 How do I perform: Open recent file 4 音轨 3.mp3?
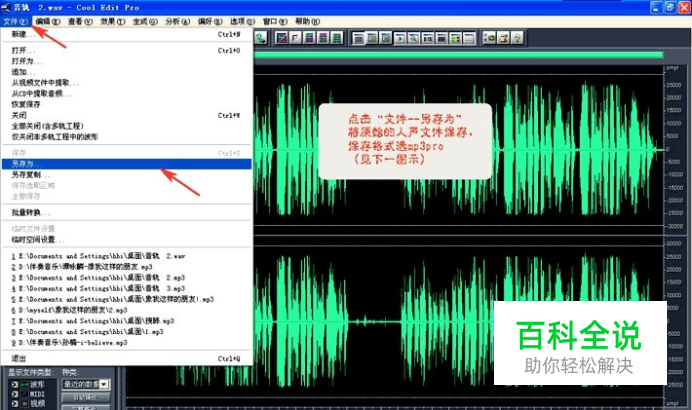127,288
